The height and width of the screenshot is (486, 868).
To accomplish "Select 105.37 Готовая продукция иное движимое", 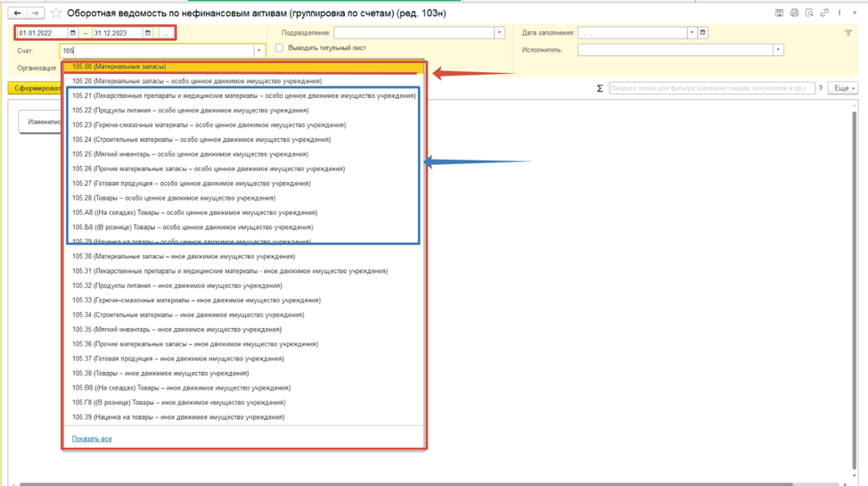I will 243,358.
